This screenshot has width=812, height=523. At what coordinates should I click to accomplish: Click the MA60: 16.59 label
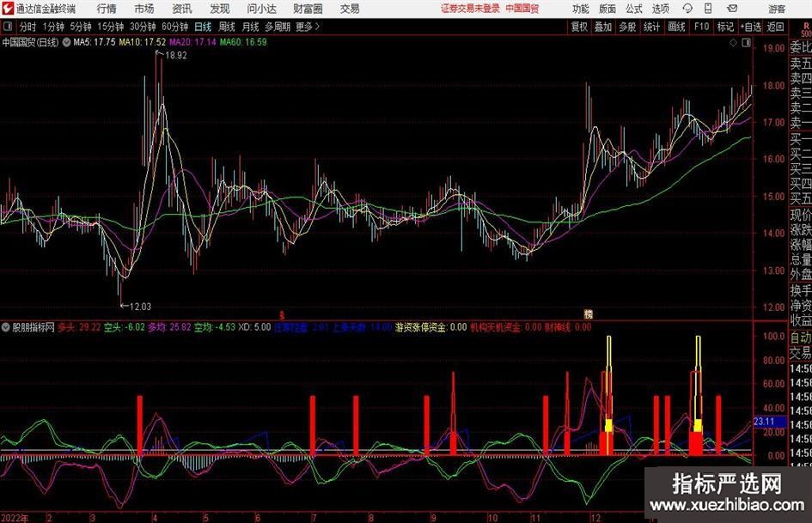click(x=243, y=42)
